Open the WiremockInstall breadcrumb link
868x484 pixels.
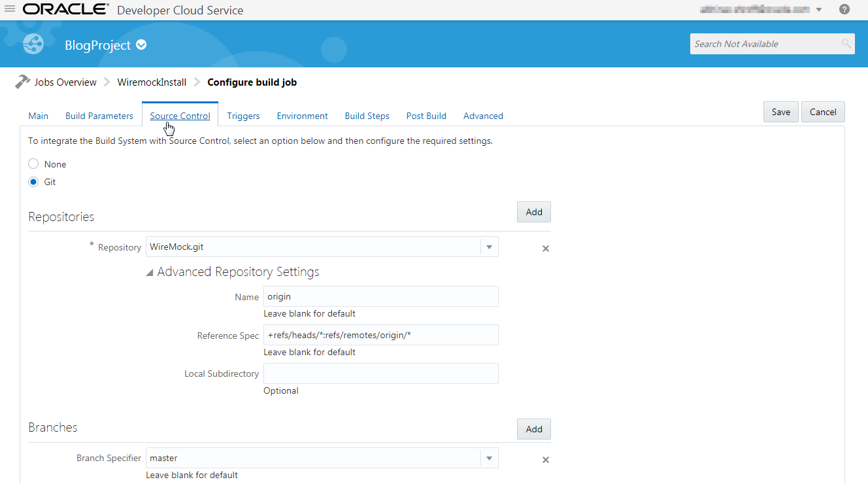click(152, 82)
